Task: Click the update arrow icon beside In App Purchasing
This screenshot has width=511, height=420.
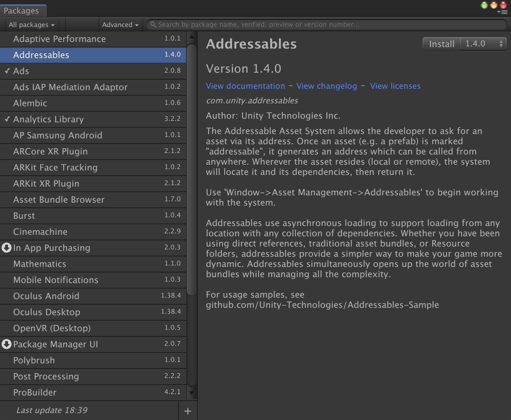Action: click(x=7, y=248)
